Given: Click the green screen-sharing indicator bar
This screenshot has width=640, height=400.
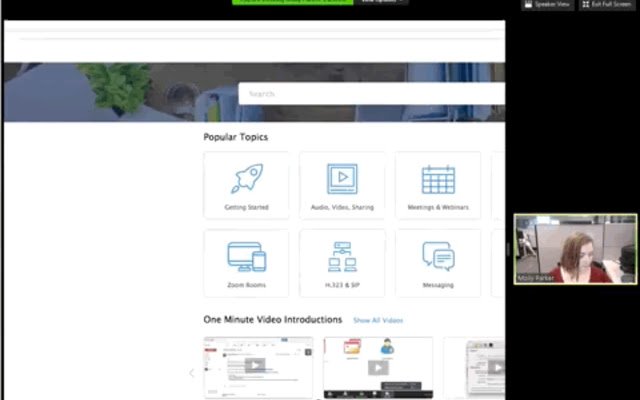Looking at the screenshot, I should (x=293, y=2).
